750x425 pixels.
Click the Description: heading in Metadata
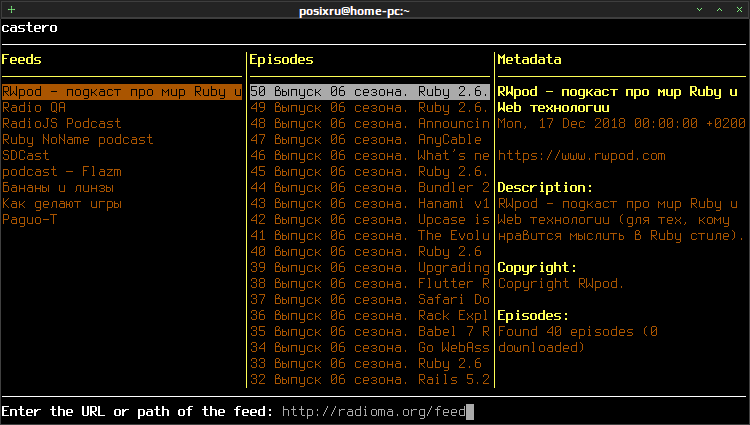(545, 187)
